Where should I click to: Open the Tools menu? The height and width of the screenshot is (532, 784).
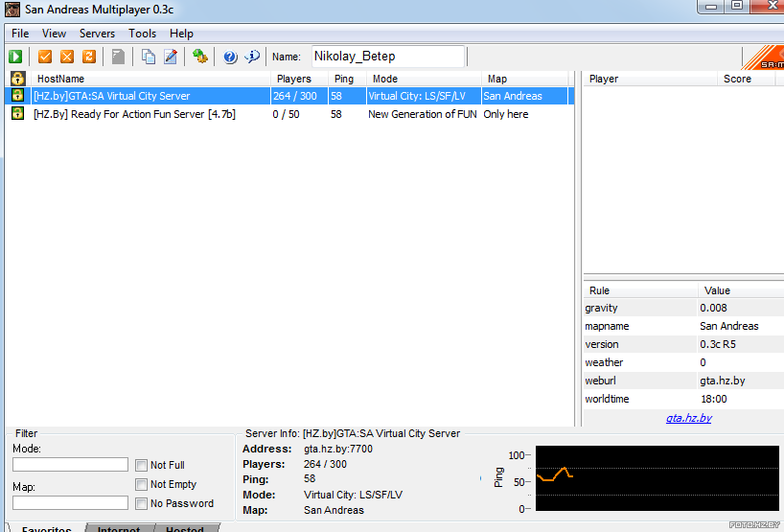pos(142,34)
